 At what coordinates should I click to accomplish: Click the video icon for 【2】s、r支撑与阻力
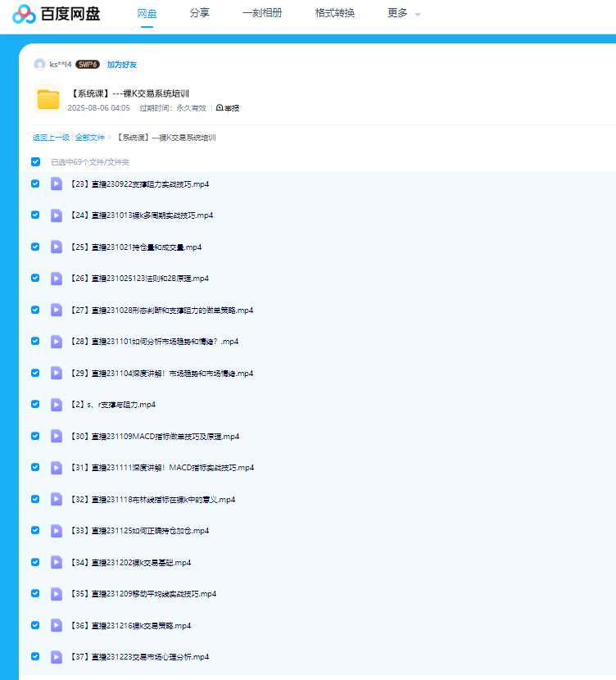click(57, 404)
